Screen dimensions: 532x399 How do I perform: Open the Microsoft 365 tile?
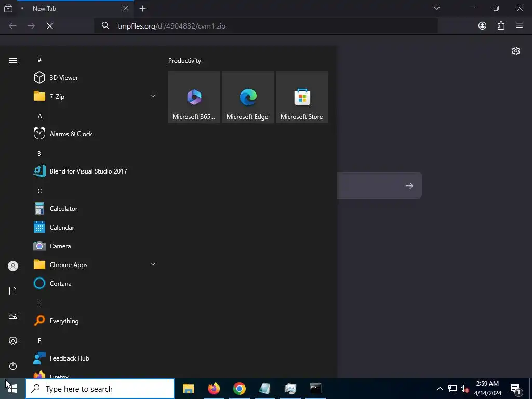click(194, 97)
